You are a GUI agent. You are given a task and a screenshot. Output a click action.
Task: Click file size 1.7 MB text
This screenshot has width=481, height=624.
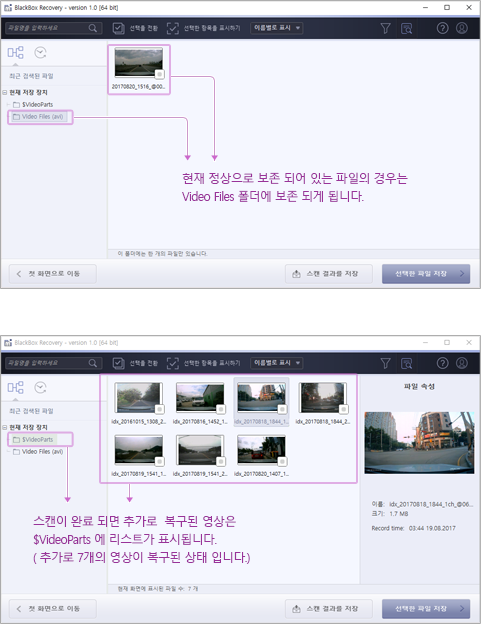399,514
